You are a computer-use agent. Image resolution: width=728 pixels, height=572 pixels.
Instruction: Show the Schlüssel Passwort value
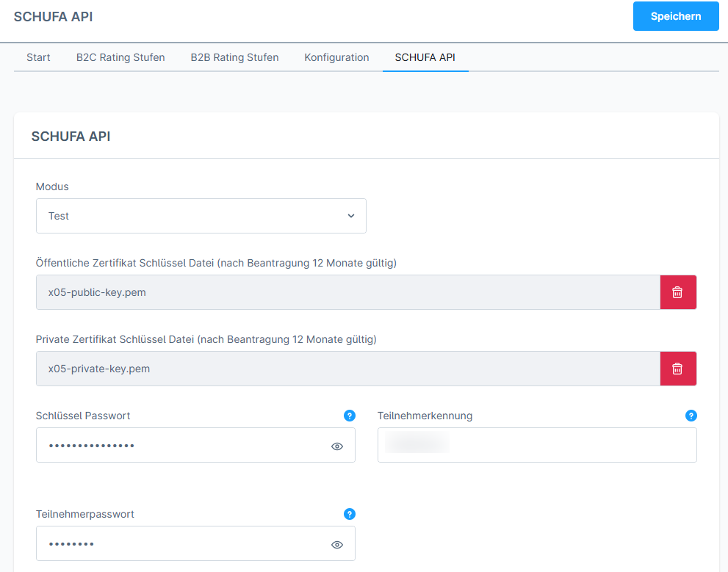pos(337,446)
